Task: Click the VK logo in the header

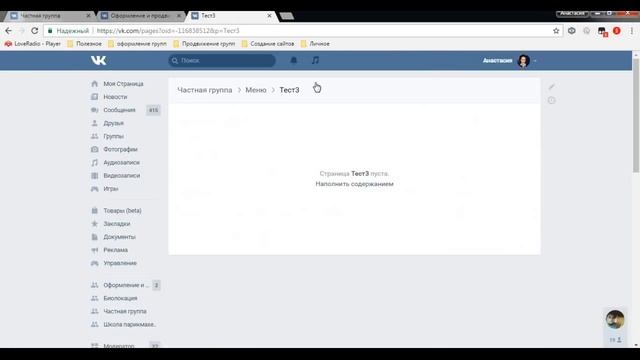Action: pos(98,60)
